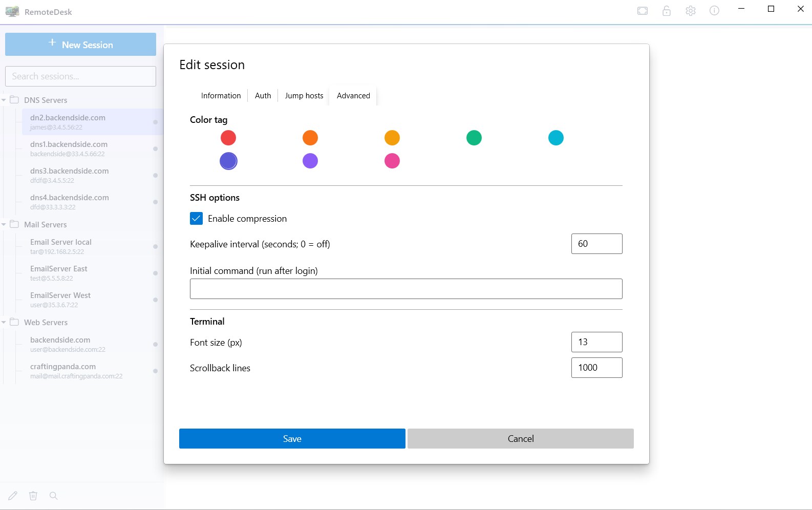
Task: Select Email Server local session
Action: point(92,246)
